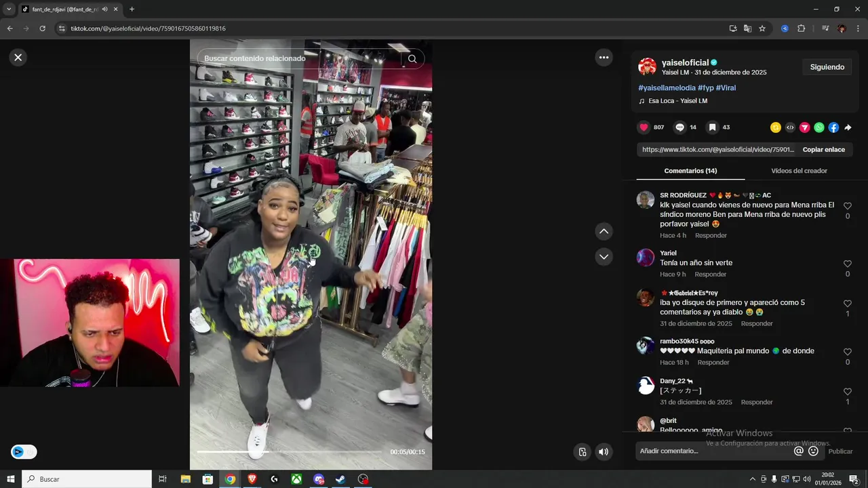Image resolution: width=868 pixels, height=488 pixels.
Task: Open SR RODRÍGUEZ commenter avatar
Action: coord(646,200)
